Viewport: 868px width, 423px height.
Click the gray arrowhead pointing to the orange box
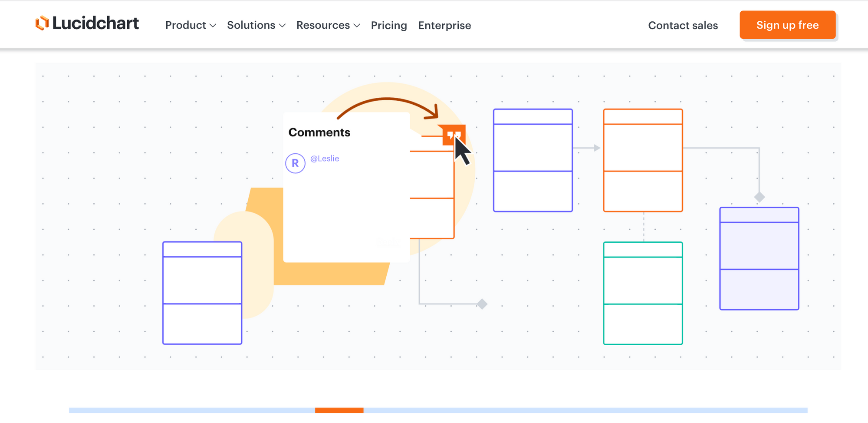pos(597,148)
